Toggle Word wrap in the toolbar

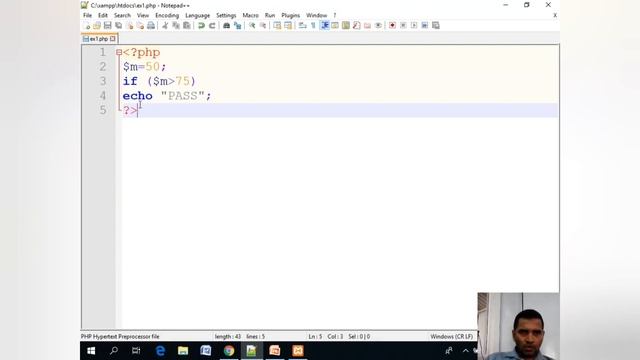point(302,26)
